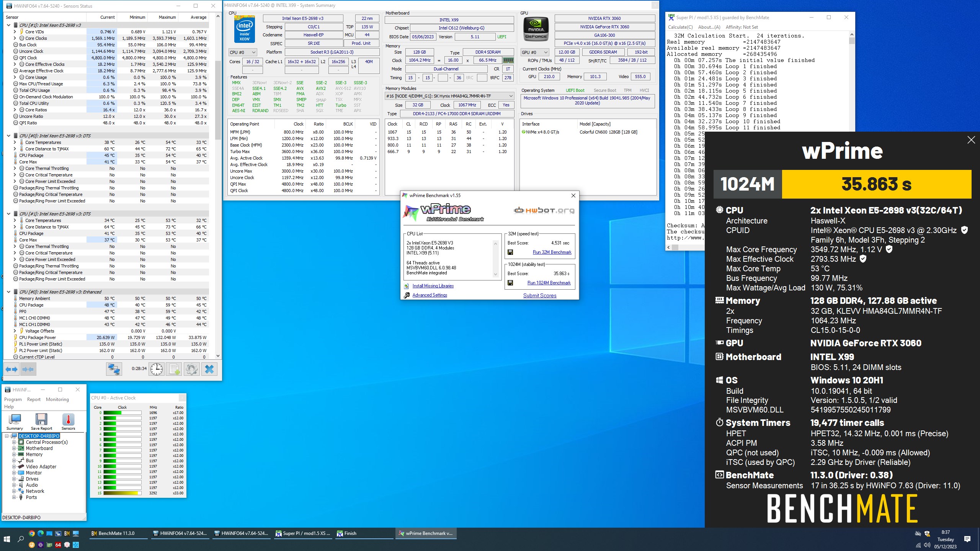Viewport: 980px width, 551px height.
Task: Click the shrink-layout arrows button in Sensors Status
Action: click(28, 369)
